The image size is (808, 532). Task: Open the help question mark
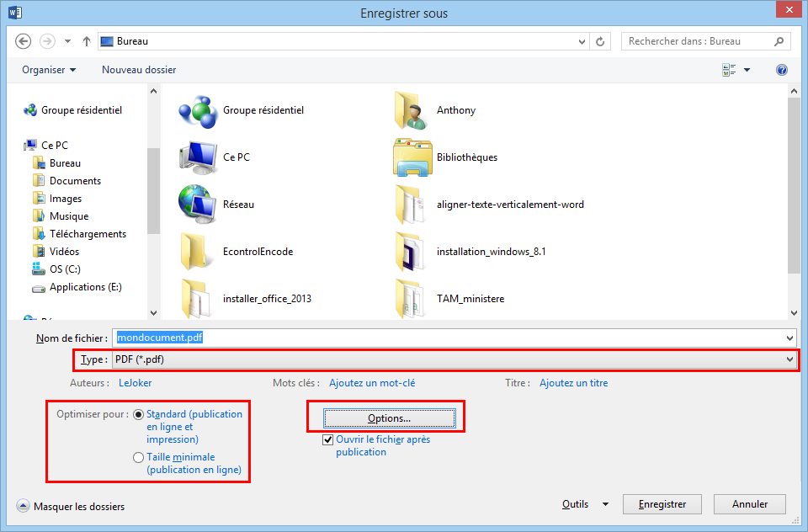[x=782, y=70]
